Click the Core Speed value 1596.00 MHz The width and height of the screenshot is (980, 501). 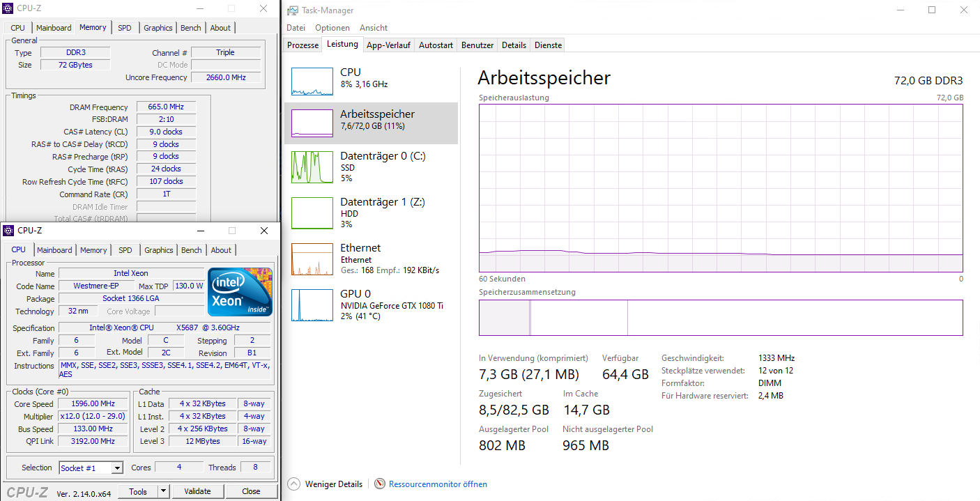[x=93, y=404]
